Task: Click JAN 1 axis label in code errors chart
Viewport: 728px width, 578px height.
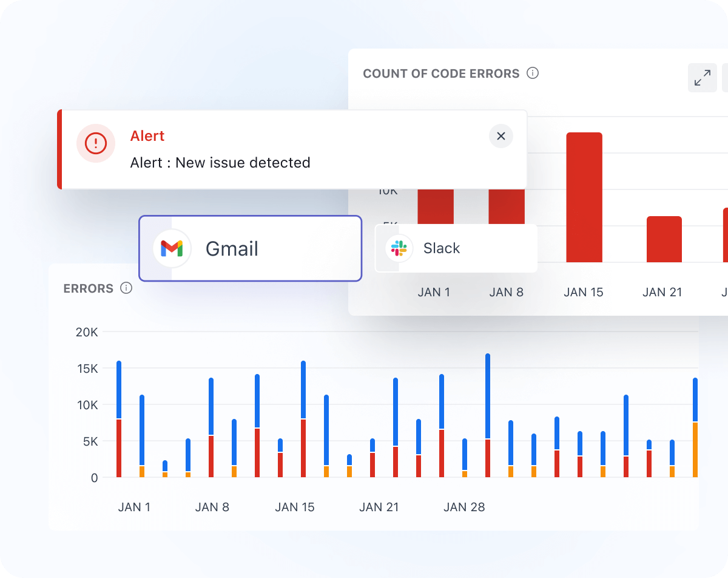Action: pos(434,292)
